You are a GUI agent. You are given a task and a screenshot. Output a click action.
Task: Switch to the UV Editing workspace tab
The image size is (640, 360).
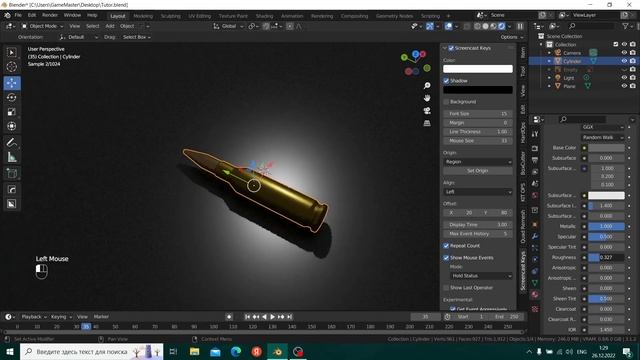(199, 16)
